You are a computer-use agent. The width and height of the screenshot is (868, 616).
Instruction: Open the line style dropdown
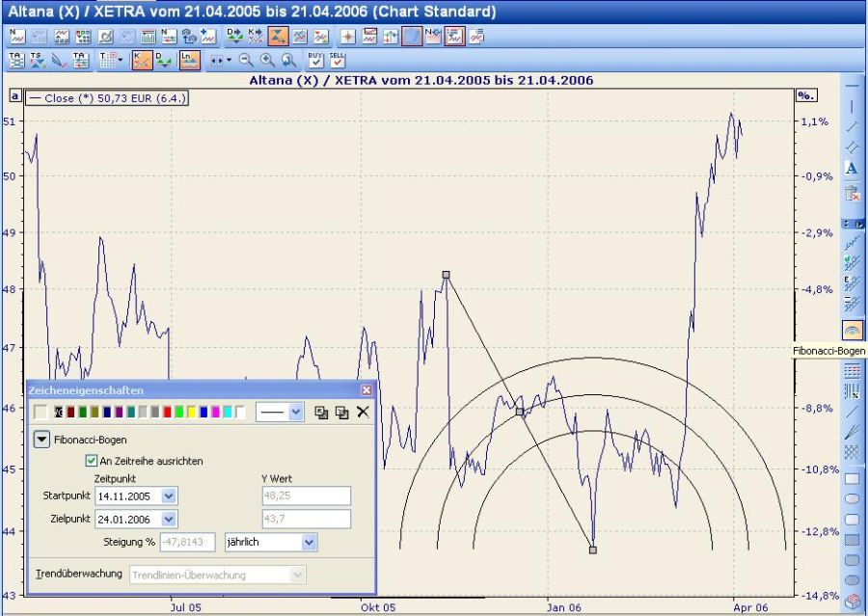pos(295,413)
